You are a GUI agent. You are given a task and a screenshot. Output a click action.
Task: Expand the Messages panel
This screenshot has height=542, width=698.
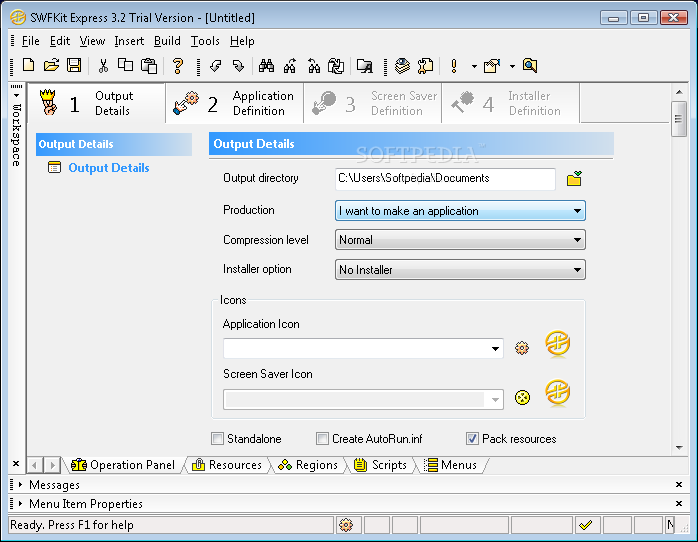[20, 485]
